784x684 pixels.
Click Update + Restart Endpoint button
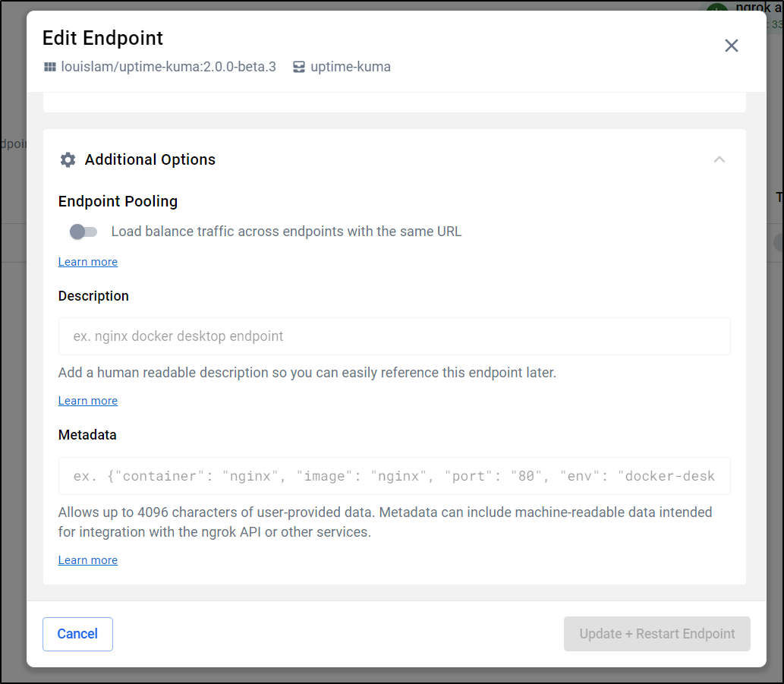click(x=656, y=634)
